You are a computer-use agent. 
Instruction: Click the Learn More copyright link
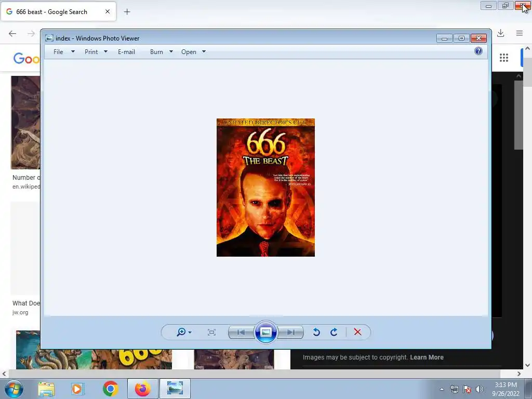(x=427, y=357)
